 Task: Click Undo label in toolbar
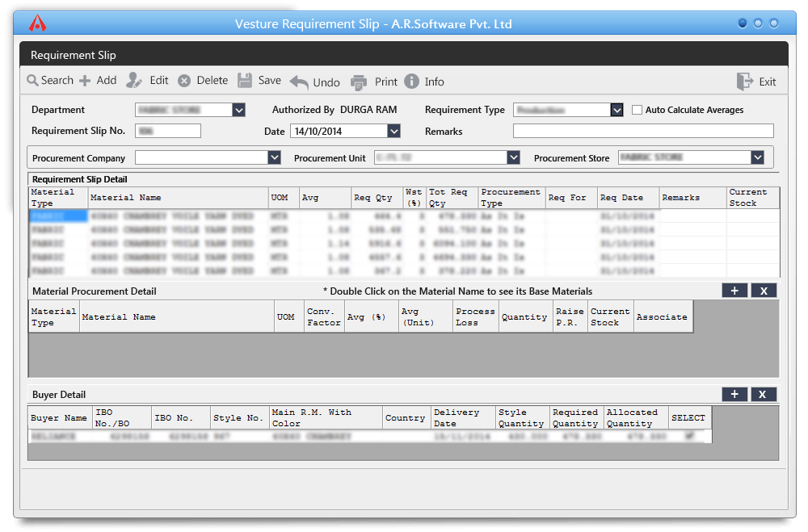pyautogui.click(x=326, y=82)
